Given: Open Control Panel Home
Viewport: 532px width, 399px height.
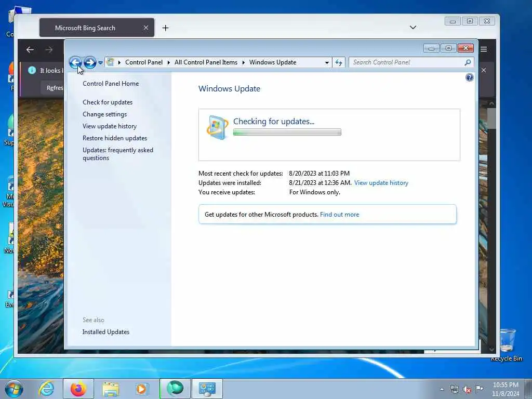Looking at the screenshot, I should (111, 84).
